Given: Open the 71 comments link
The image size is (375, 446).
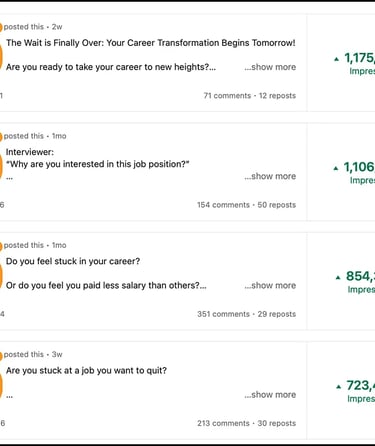Looking at the screenshot, I should [x=227, y=96].
